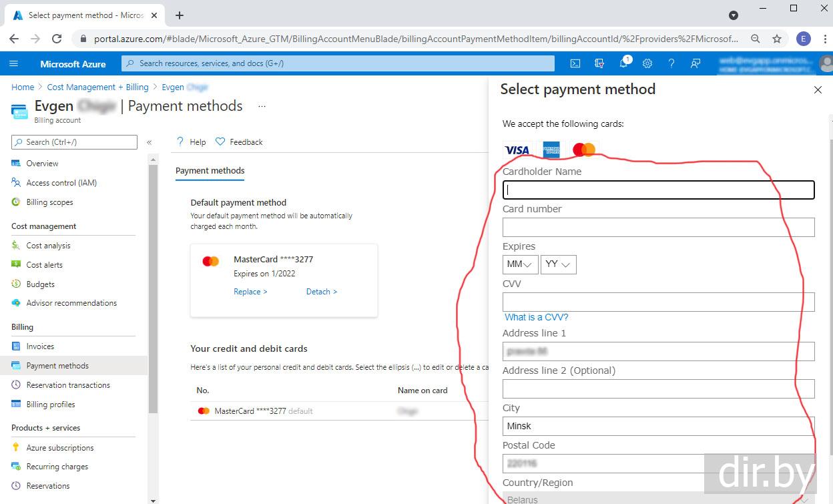Go to Home breadcrumb
This screenshot has width=833, height=504.
click(23, 87)
